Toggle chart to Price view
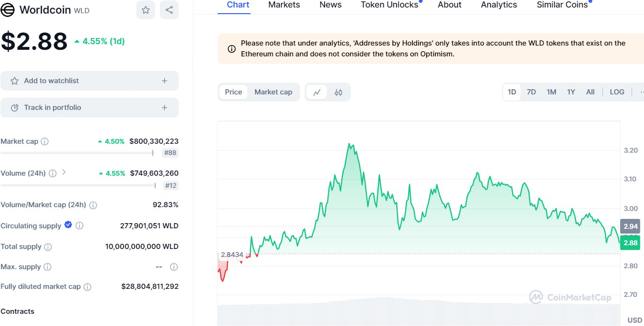 (233, 92)
